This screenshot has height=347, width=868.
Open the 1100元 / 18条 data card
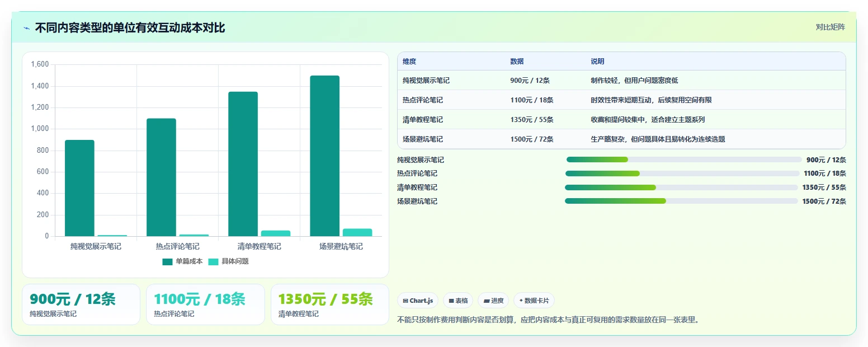(205, 304)
